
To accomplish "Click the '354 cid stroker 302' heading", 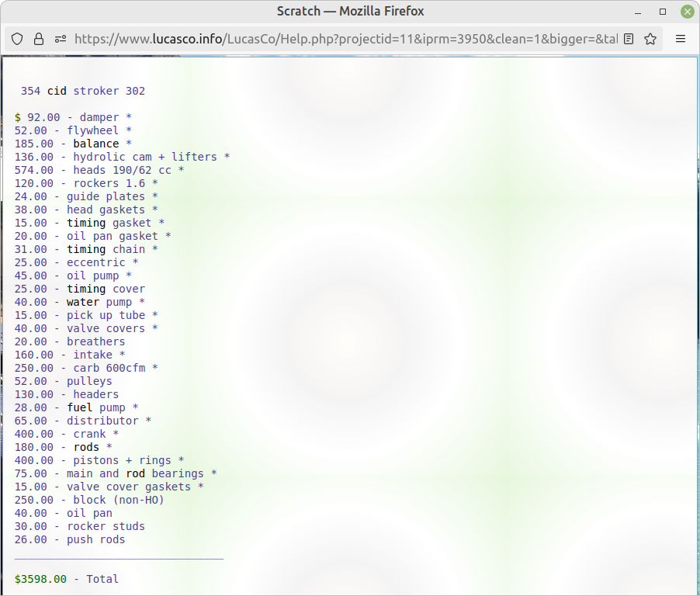I will (x=83, y=91).
